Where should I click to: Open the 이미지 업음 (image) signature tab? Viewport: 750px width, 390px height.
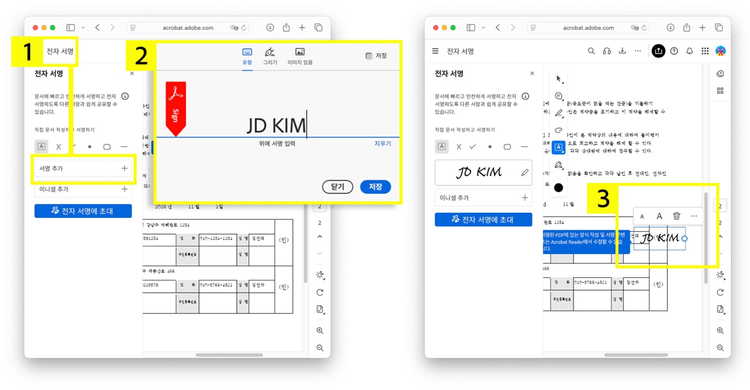pos(300,56)
